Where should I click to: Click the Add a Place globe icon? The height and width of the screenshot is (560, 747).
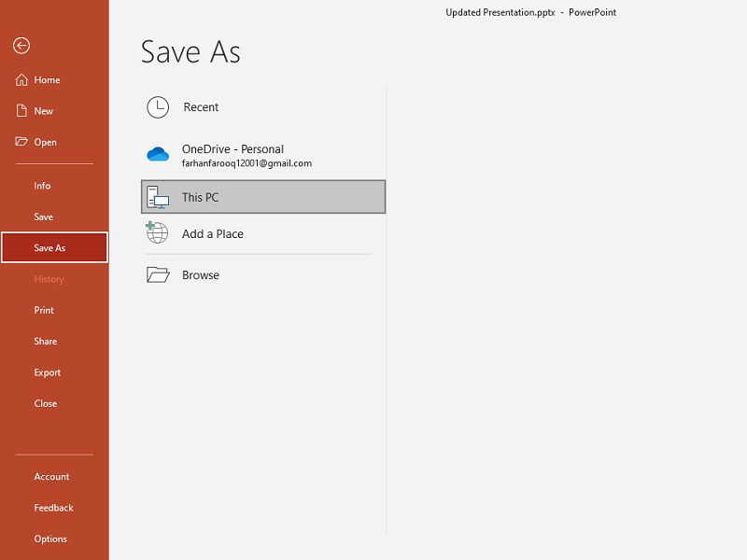[x=157, y=232]
